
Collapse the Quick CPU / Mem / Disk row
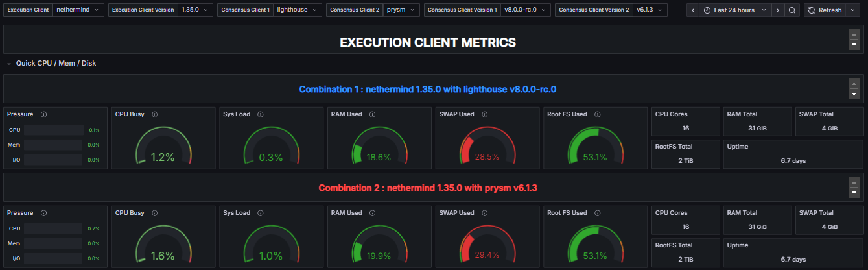(x=9, y=64)
